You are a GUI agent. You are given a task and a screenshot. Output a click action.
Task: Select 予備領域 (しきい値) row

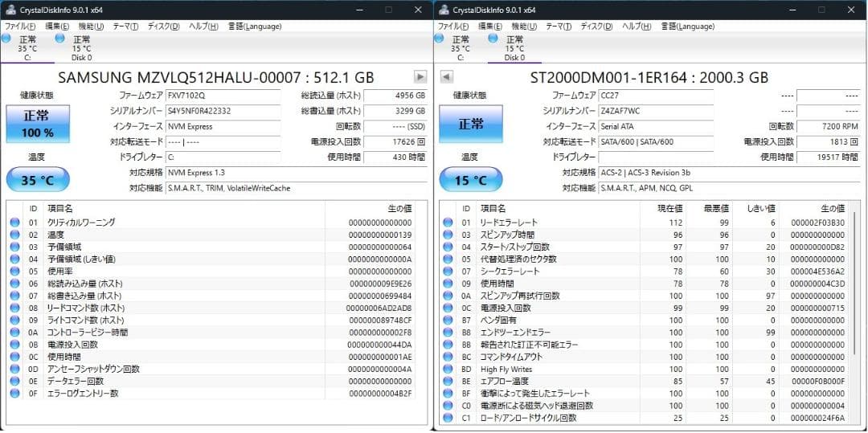pos(211,259)
